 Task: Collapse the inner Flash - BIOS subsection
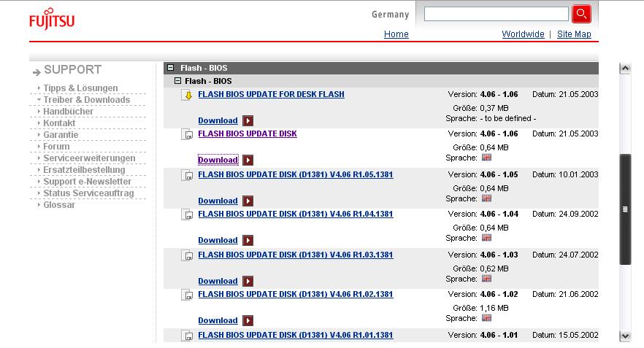click(x=177, y=81)
